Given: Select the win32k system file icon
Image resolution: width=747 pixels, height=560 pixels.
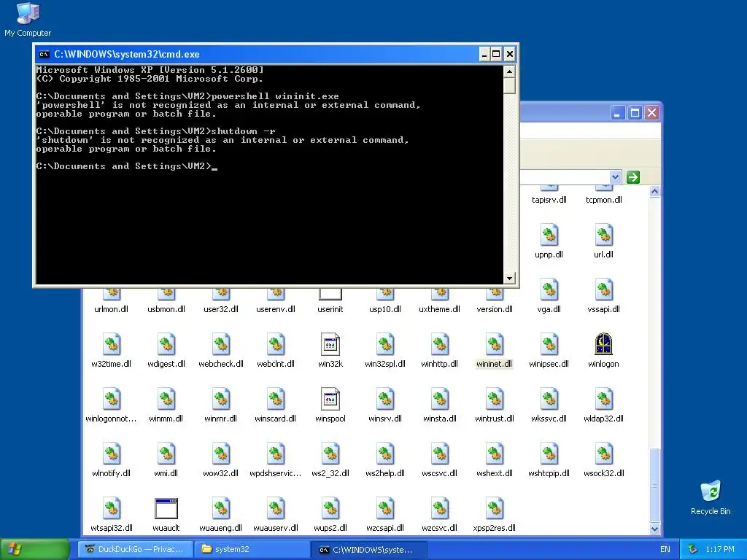Looking at the screenshot, I should (330, 344).
